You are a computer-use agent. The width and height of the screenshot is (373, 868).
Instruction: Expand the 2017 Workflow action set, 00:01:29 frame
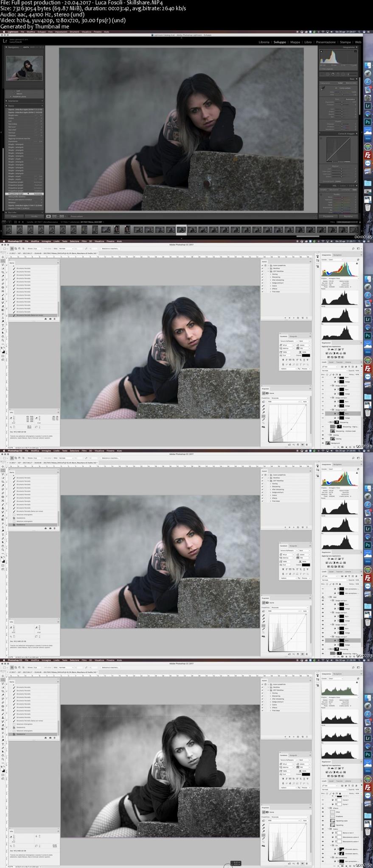coord(268,271)
